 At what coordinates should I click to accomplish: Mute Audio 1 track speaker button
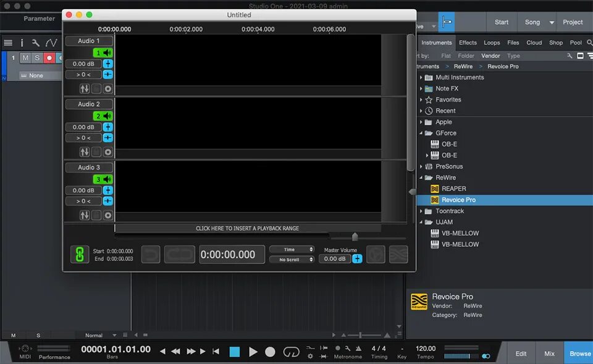103,53
